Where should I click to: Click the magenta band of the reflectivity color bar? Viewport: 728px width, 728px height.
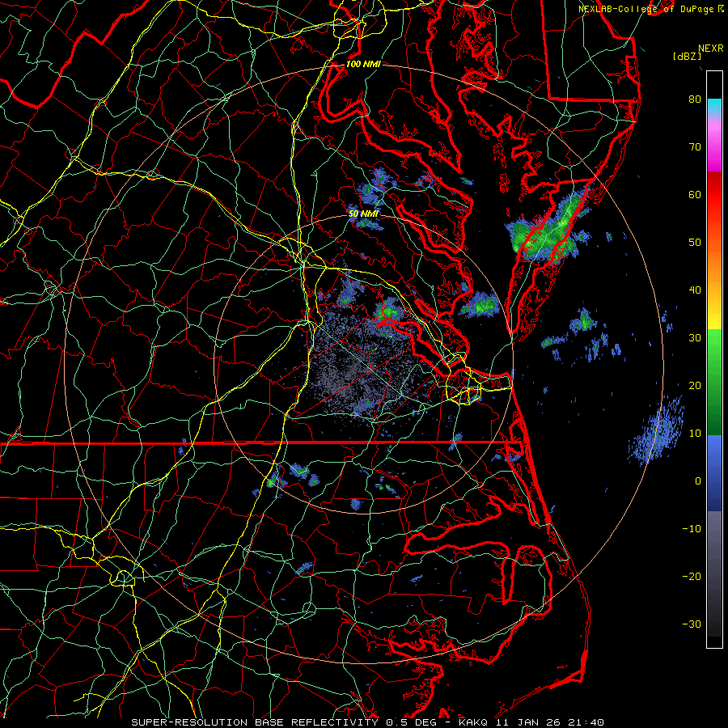[x=714, y=146]
